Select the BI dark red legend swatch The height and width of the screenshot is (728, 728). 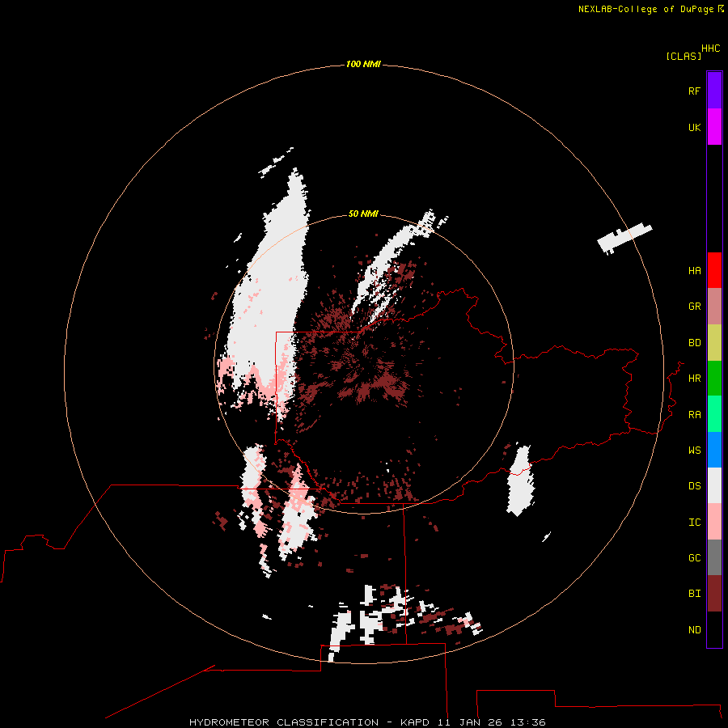pos(714,594)
